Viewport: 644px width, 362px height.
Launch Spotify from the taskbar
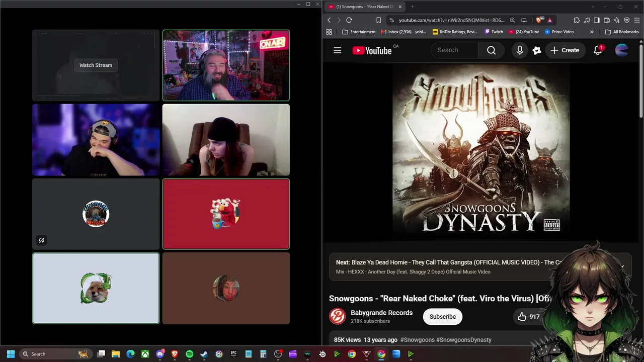pyautogui.click(x=189, y=354)
